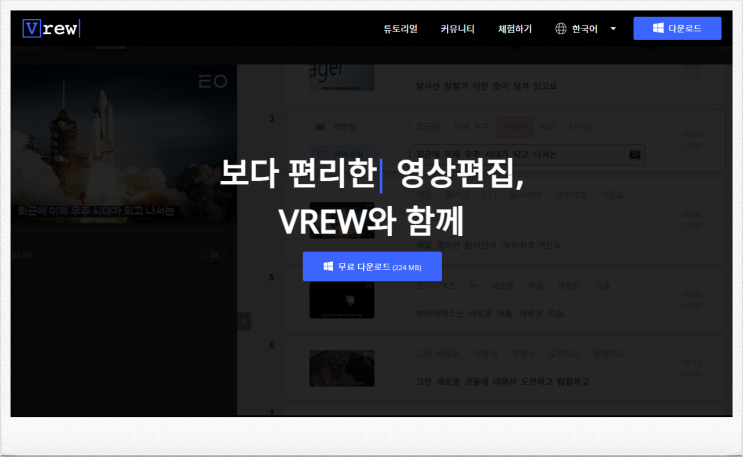Click the 1x playback speed button
Screen dimensions: 743x457
(x=214, y=255)
